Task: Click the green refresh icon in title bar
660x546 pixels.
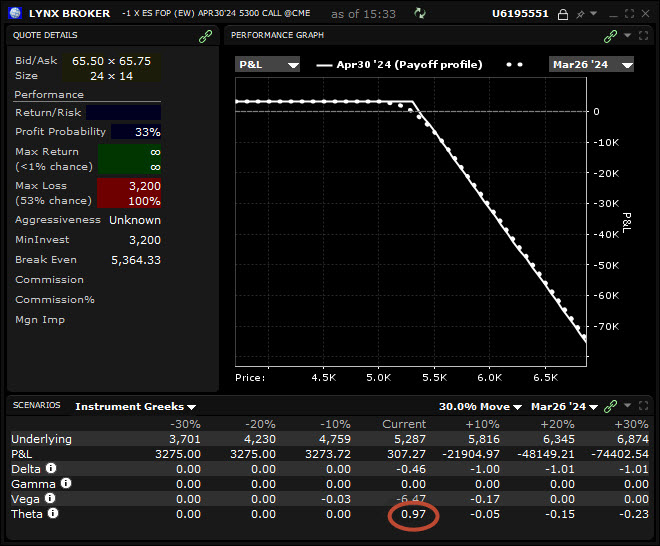Action: point(420,14)
